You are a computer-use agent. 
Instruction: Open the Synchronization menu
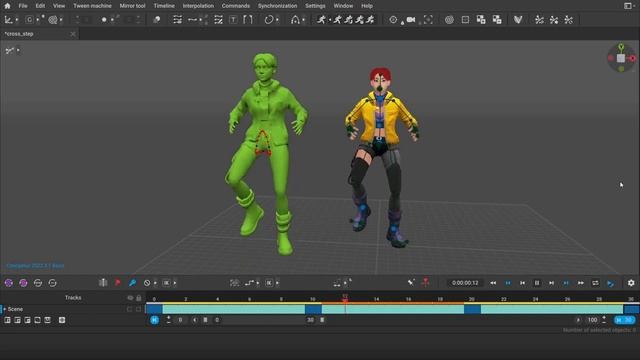278,6
